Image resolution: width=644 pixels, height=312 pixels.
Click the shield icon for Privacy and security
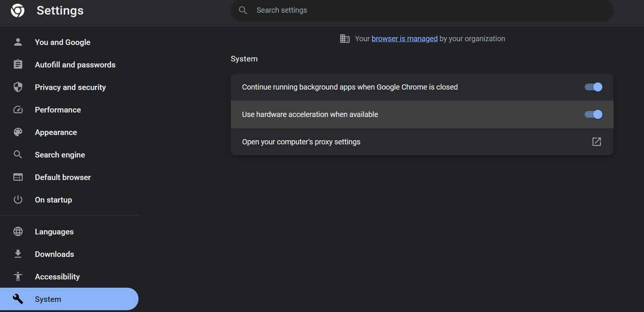pyautogui.click(x=18, y=87)
